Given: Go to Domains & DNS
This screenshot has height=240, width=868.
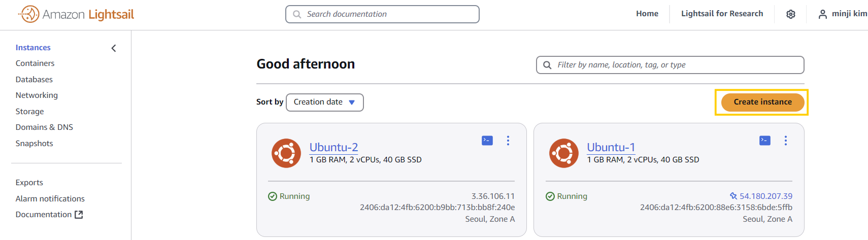Looking at the screenshot, I should coord(44,127).
